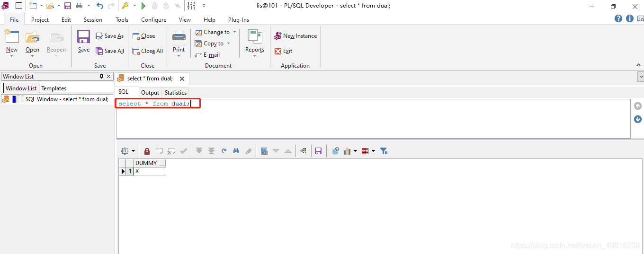Click the Redo arrow in the quick access toolbar
Image resolution: width=644 pixels, height=254 pixels.
[111, 6]
